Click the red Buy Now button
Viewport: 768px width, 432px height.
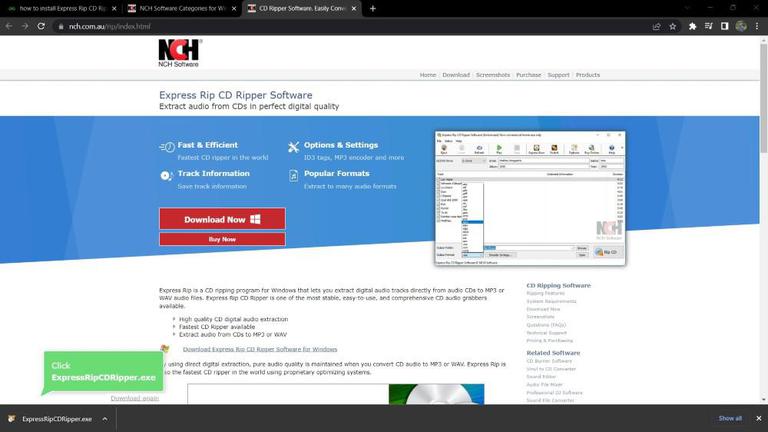point(222,239)
